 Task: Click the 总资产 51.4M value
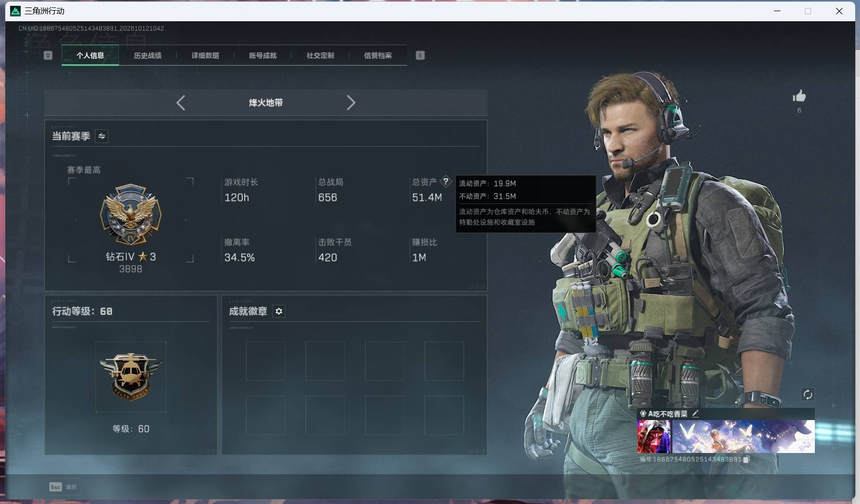pos(427,198)
